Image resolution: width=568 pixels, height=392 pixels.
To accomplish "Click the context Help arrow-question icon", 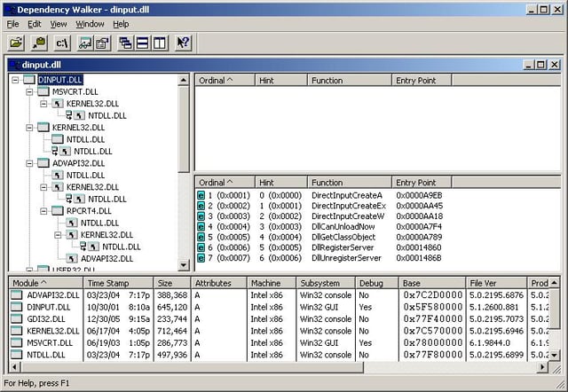I will (183, 43).
